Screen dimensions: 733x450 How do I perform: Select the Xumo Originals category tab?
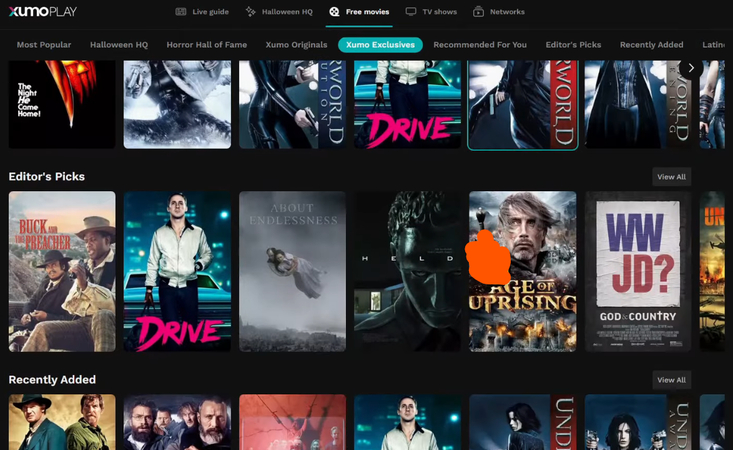[296, 45]
